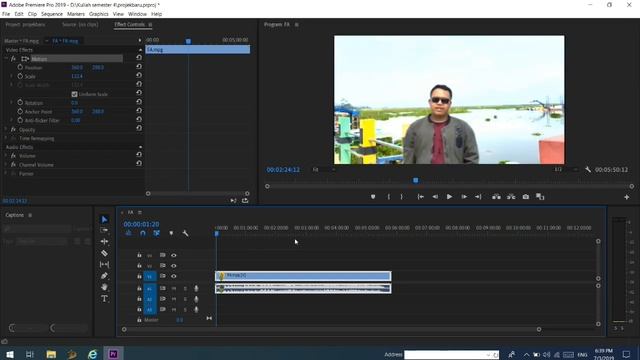
Task: Export frame with camera icon
Action: click(x=526, y=197)
